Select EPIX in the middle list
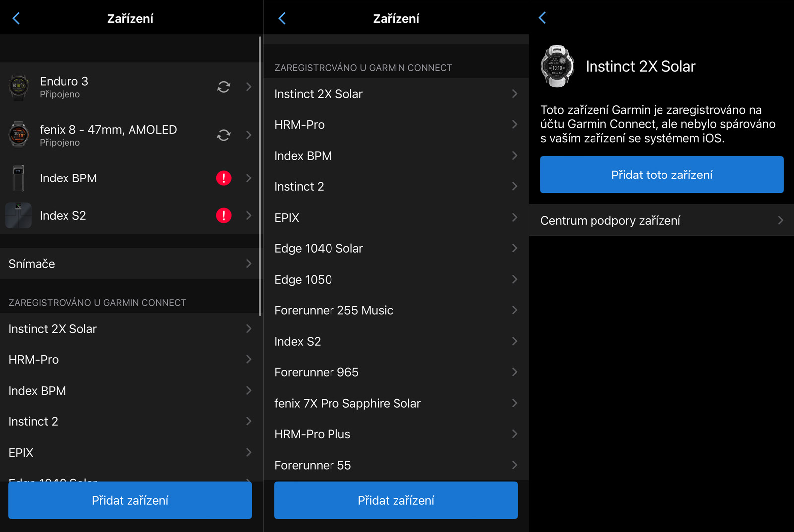The width and height of the screenshot is (794, 532). (396, 218)
